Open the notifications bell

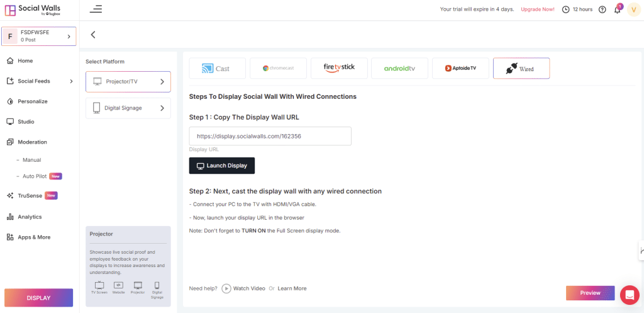618,9
